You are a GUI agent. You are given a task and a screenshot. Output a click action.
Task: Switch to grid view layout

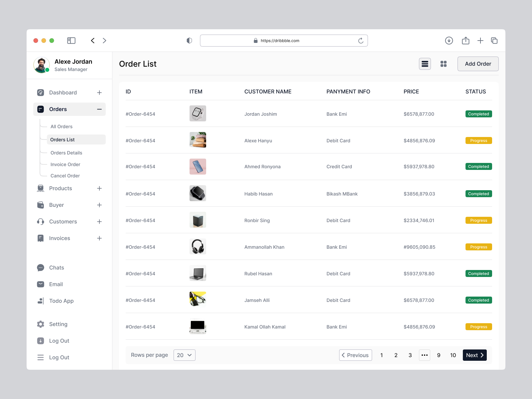(443, 64)
